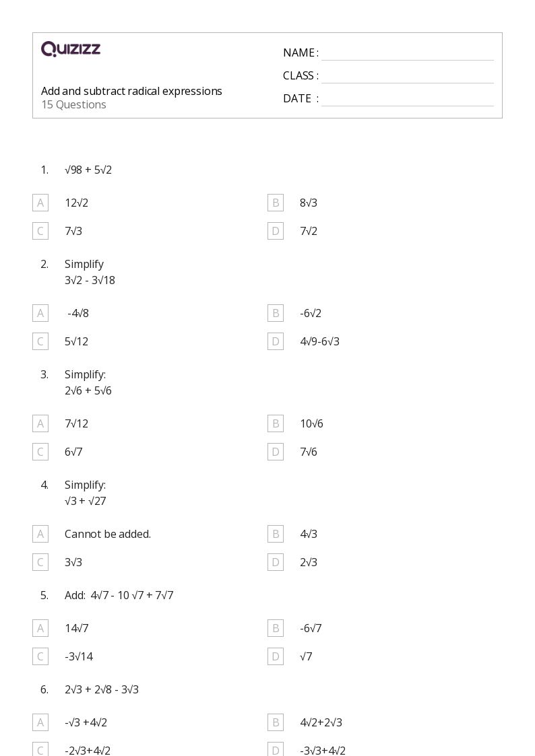Click the worksheet title 'Add and subtract radical expressions'

tap(131, 91)
